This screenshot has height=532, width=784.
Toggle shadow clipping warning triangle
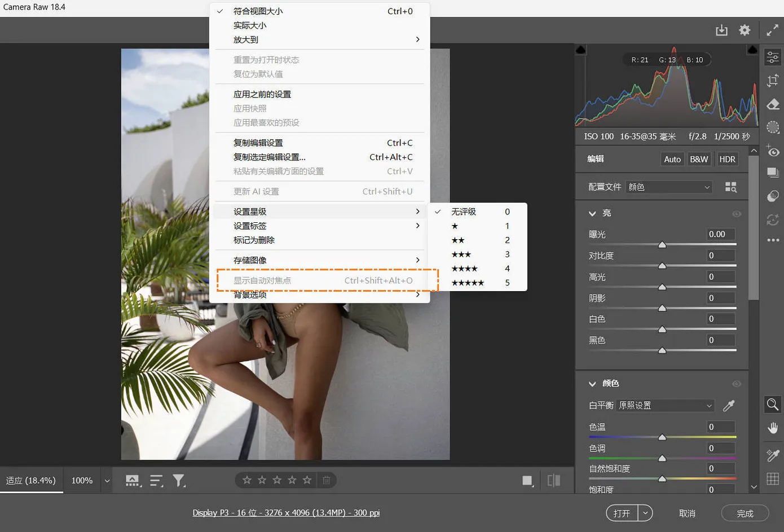coord(581,50)
